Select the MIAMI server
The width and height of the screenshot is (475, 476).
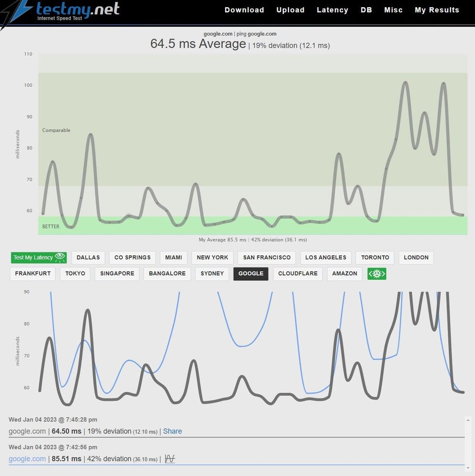tap(174, 257)
